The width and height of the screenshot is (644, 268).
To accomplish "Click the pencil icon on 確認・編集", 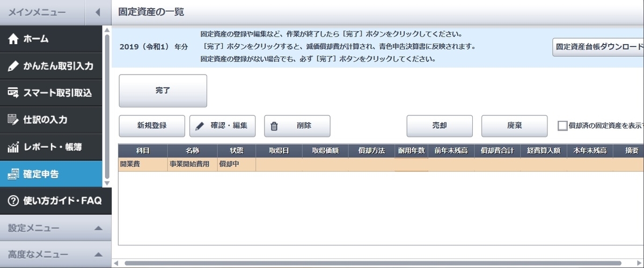I will pos(200,126).
